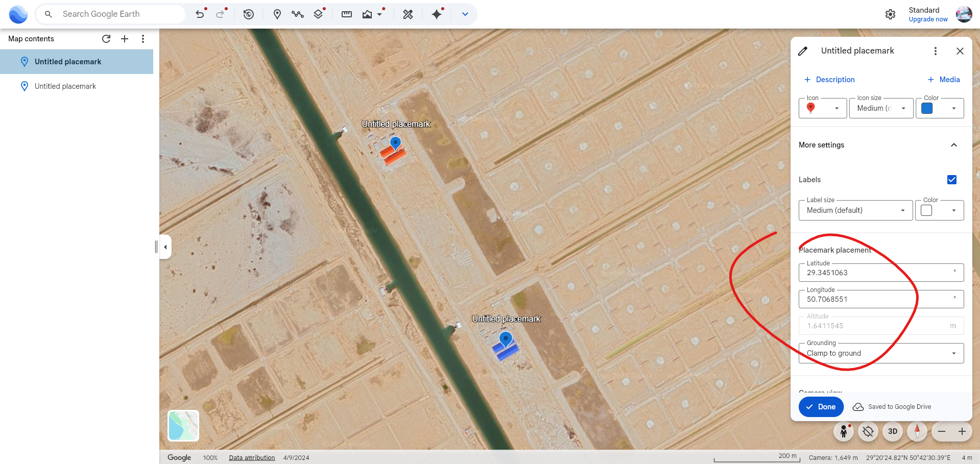Click Upgrade now link
Image resolution: width=980 pixels, height=464 pixels.
click(x=928, y=19)
